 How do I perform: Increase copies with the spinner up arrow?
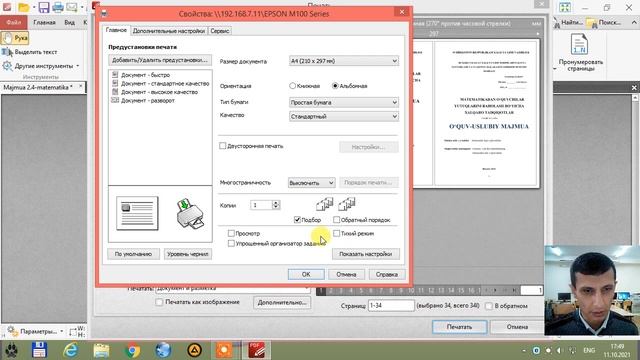click(276, 202)
